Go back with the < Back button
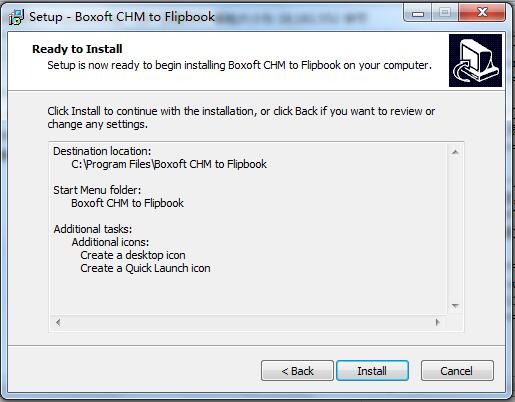Screen dimensions: 515x402 point(297,370)
